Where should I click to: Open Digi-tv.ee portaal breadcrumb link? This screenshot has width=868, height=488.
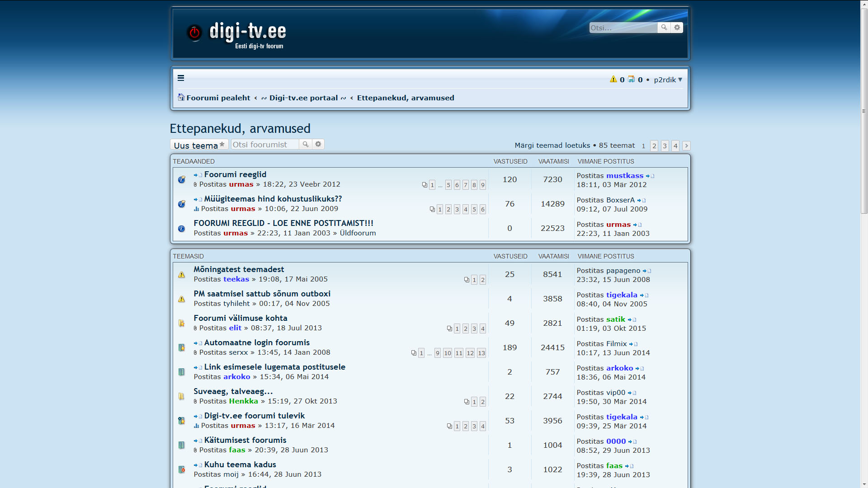303,98
